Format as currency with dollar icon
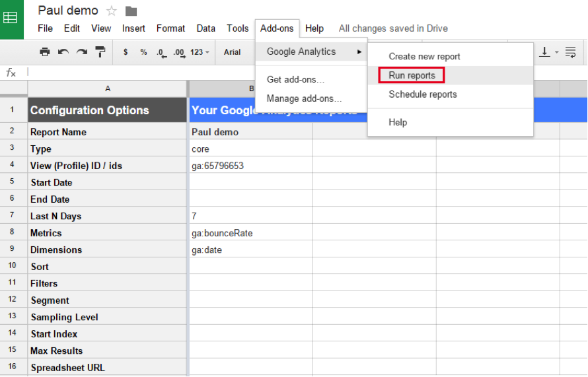 pos(126,52)
